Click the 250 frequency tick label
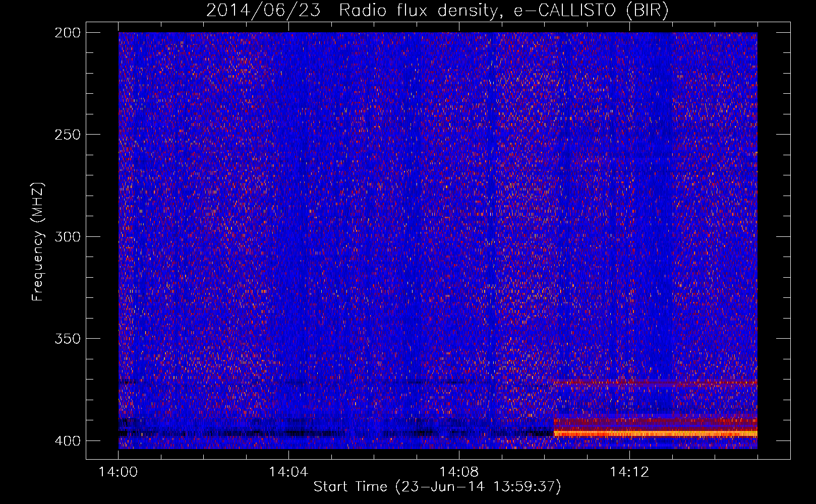Viewport: 816px width, 504px height. click(x=67, y=135)
